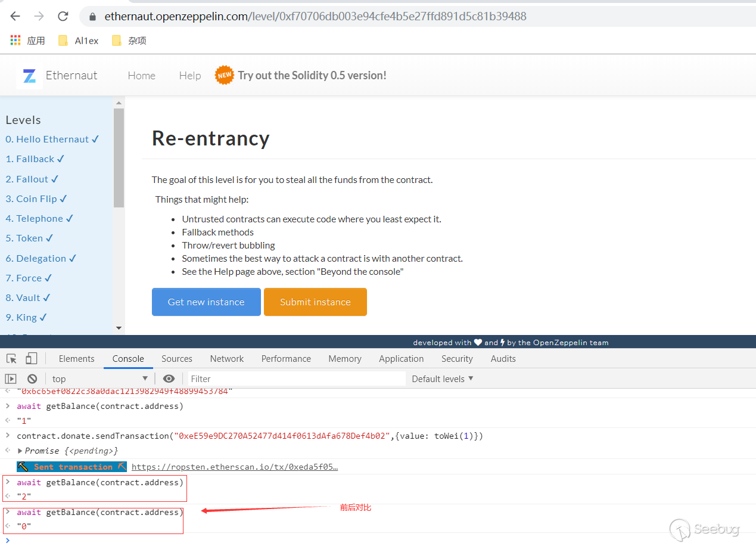Show the console sidebar icon
Viewport: 756px width, 546px height.
coord(11,379)
